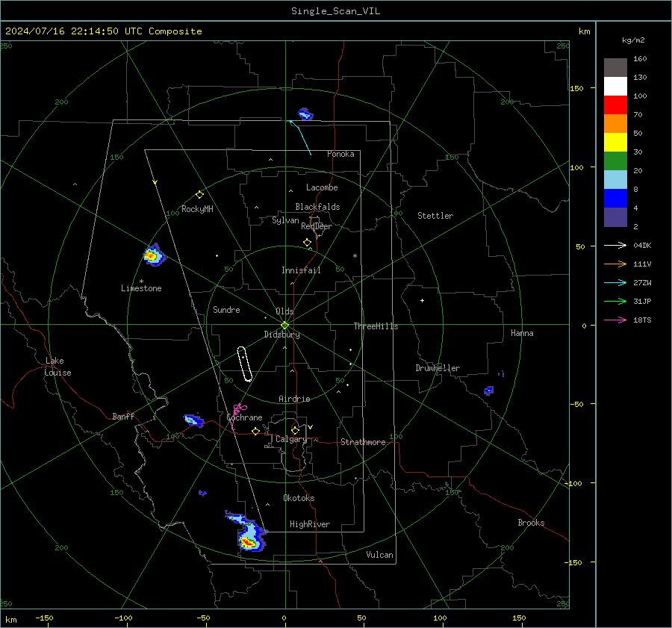The image size is (672, 628).
Task: Click the small storm cell north of Ponoka
Action: tap(305, 114)
